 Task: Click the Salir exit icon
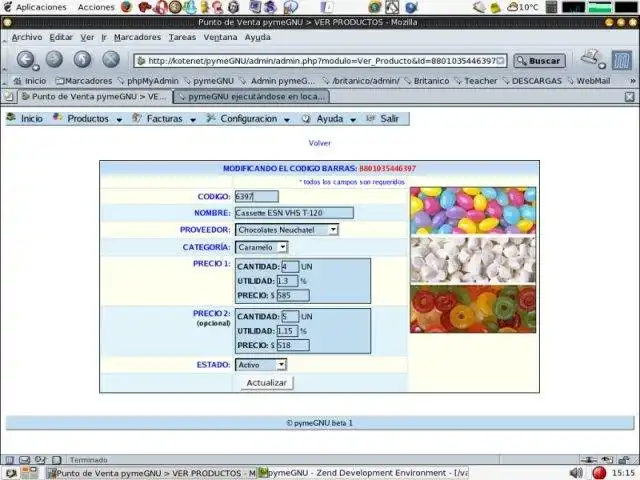pos(371,118)
